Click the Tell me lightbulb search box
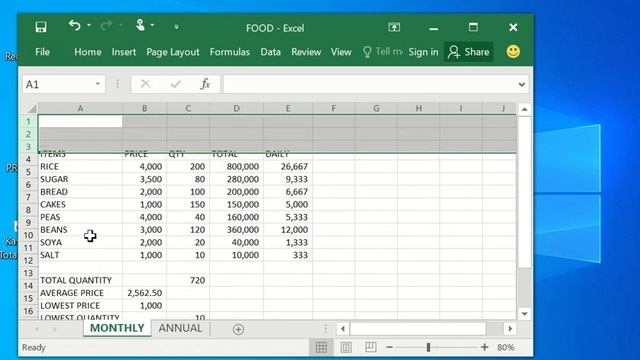The height and width of the screenshot is (360, 640). pyautogui.click(x=382, y=52)
